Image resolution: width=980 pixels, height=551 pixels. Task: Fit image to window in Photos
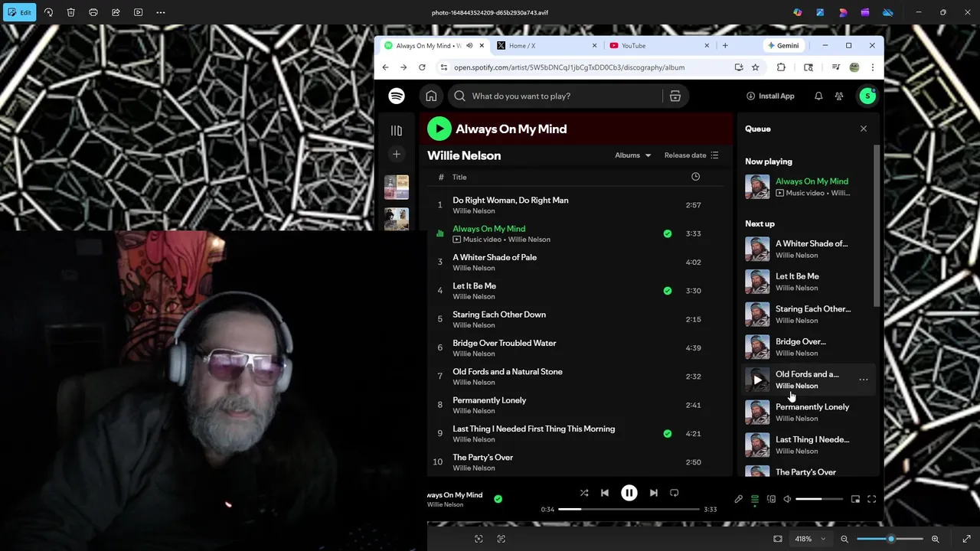778,539
